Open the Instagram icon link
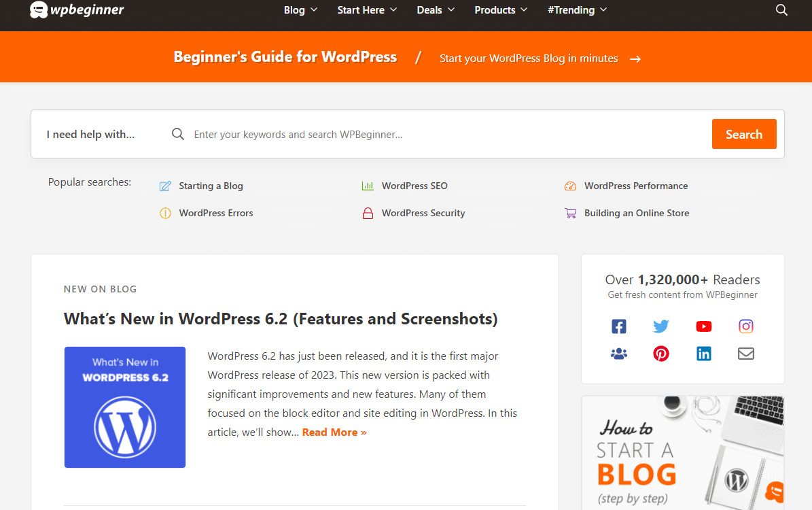This screenshot has width=812, height=510. 746,326
